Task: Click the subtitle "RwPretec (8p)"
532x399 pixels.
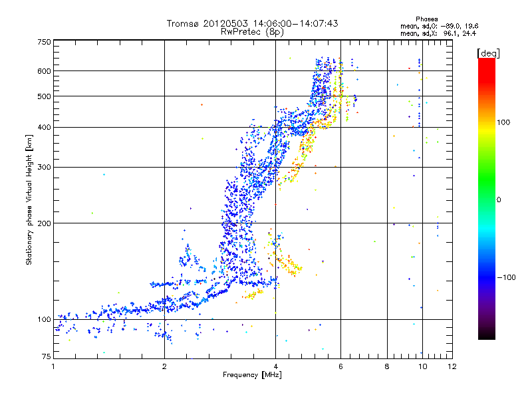Action: [252, 32]
